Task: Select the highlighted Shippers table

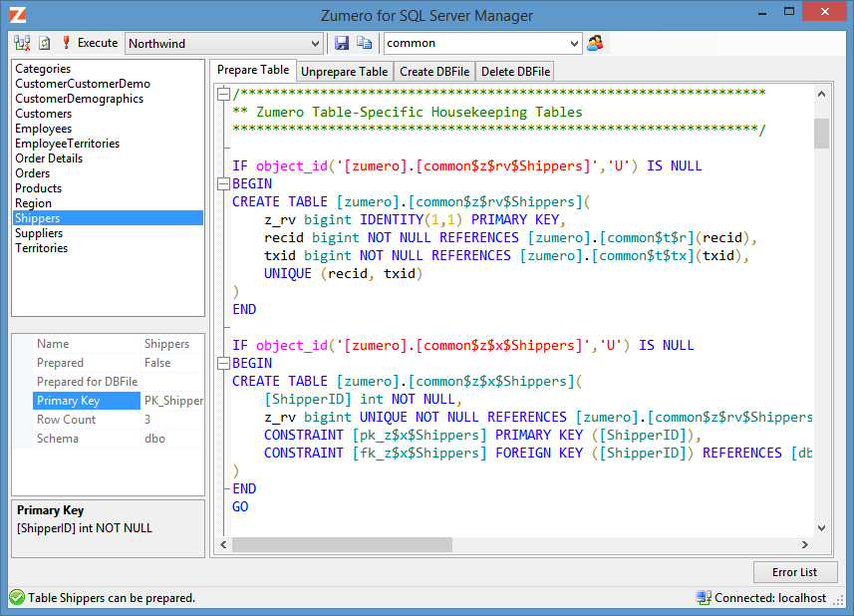Action: [108, 218]
